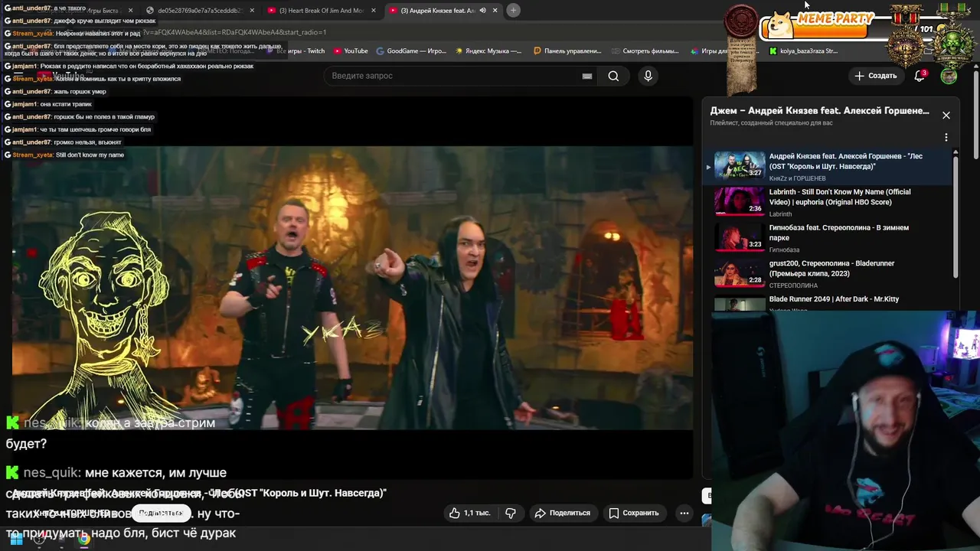This screenshot has width=980, height=551.
Task: Click the browser address bar URL
Action: [x=234, y=32]
